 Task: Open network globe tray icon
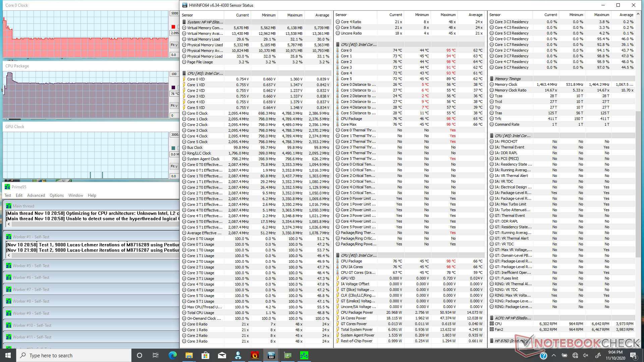click(x=575, y=356)
